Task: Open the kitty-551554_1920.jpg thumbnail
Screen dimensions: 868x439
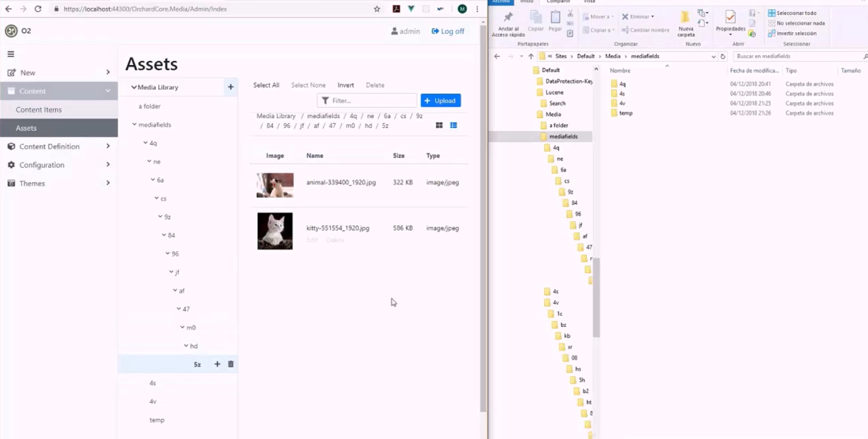Action: click(x=275, y=231)
